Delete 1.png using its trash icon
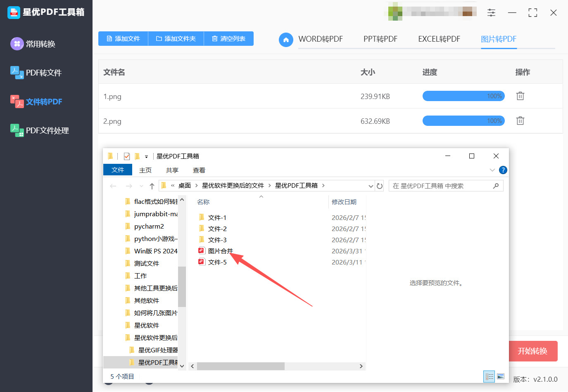The image size is (568, 392). pos(520,96)
